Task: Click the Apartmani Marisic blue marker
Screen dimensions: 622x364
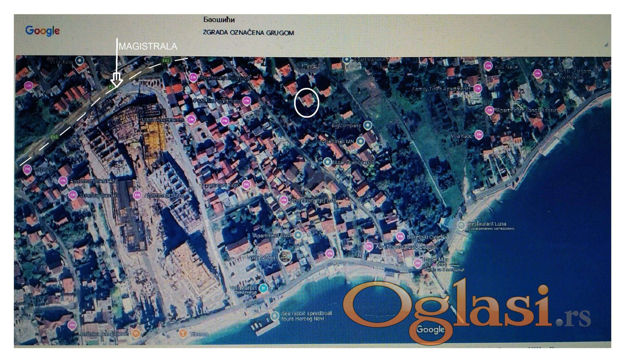Action: [328, 162]
